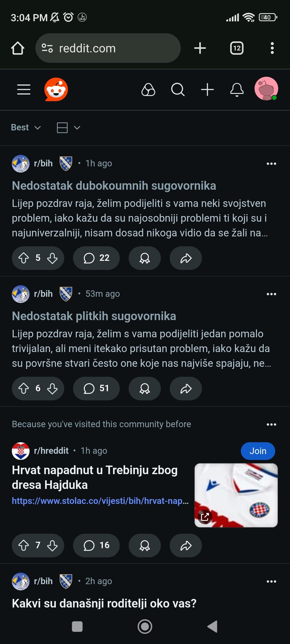The width and height of the screenshot is (290, 644).
Task: Create a new Reddit post
Action: coord(207,89)
